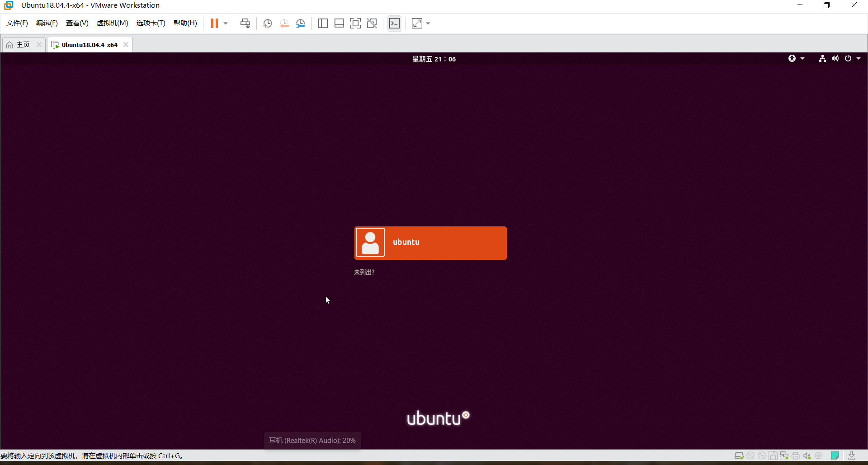This screenshot has width=868, height=465.
Task: Toggle the console view button
Action: pos(394,23)
